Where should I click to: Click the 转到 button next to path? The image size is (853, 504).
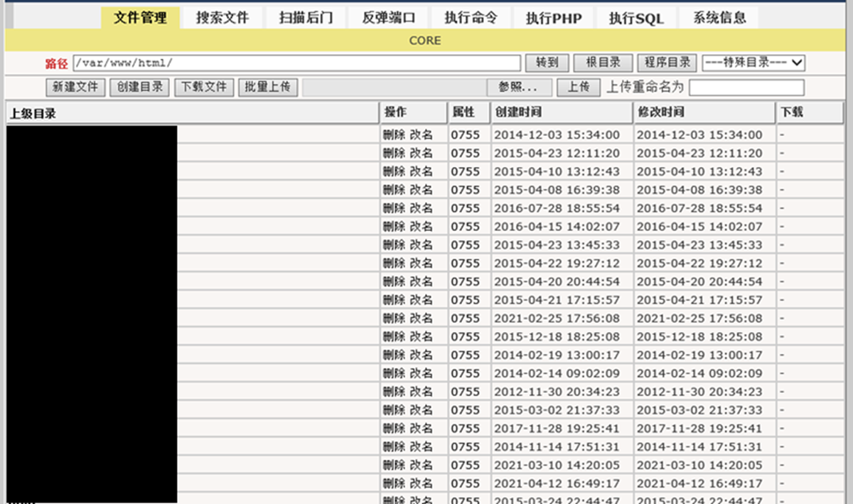click(547, 63)
